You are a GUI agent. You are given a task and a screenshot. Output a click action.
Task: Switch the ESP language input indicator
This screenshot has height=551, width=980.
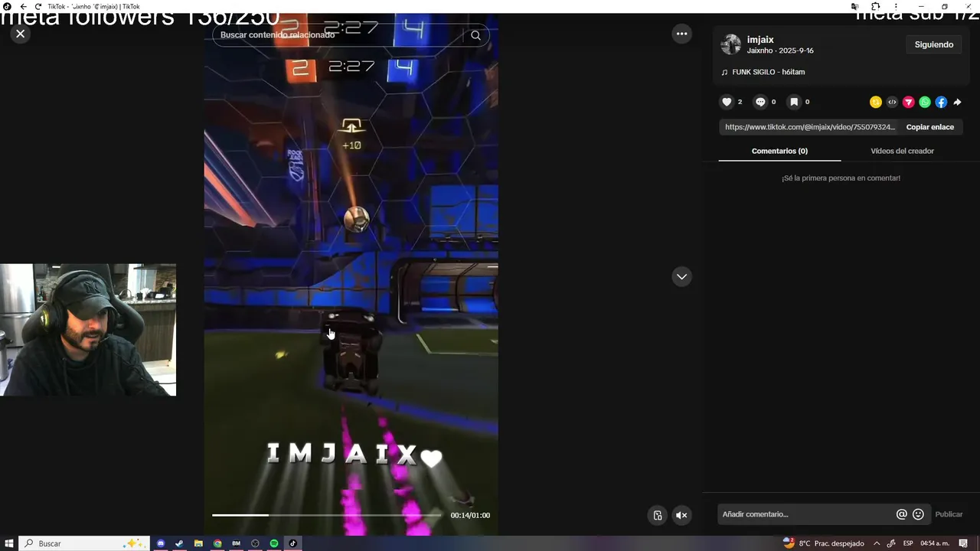(x=908, y=543)
